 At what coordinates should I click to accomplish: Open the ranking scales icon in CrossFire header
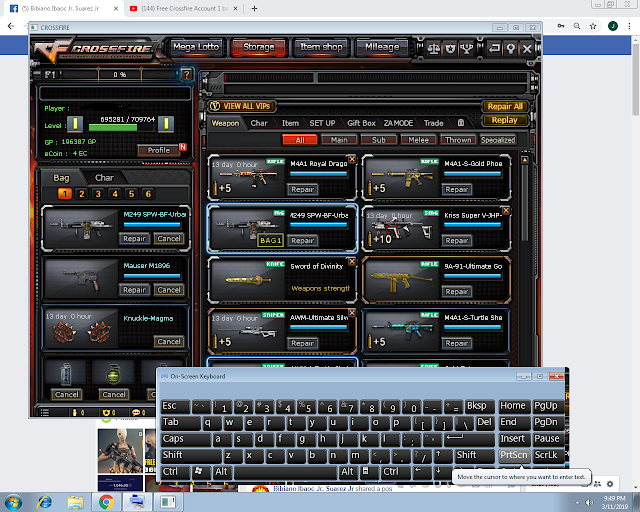pos(433,49)
